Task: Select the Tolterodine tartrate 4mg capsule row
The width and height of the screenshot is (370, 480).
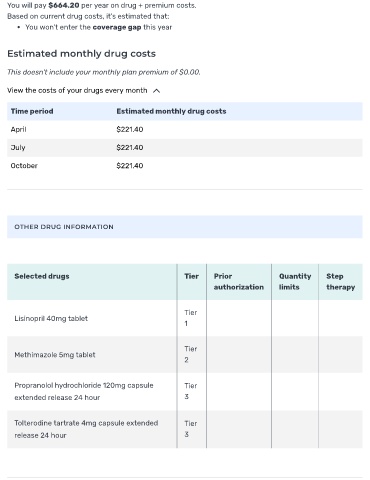Action: point(185,429)
